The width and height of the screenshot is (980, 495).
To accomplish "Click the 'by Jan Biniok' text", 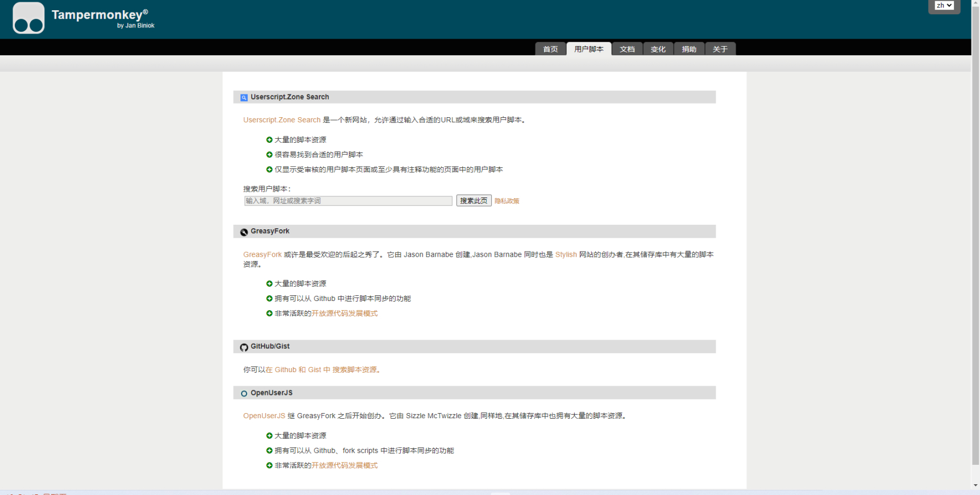I will click(x=136, y=26).
